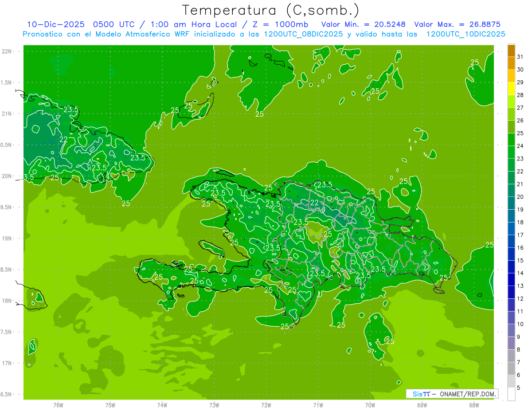Click the "22N" latitude axis label

[7, 51]
